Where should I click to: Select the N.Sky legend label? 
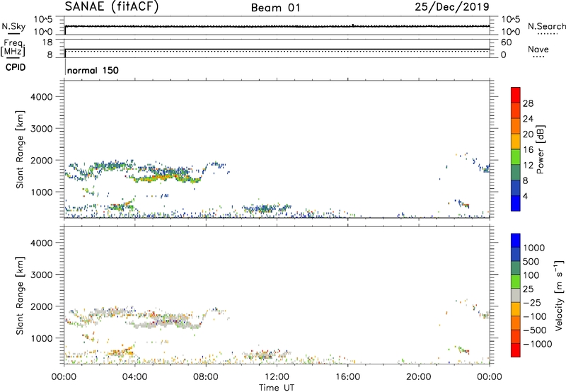tap(13, 26)
